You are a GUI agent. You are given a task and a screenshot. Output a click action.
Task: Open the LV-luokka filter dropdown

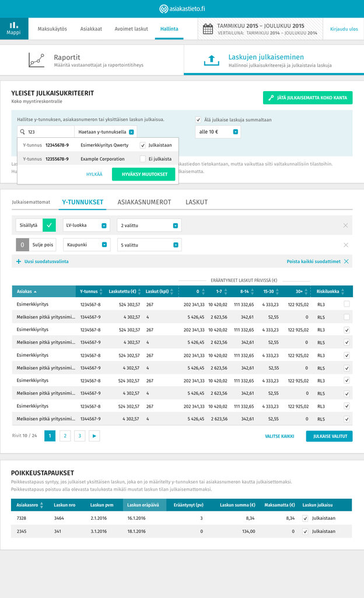[86, 225]
